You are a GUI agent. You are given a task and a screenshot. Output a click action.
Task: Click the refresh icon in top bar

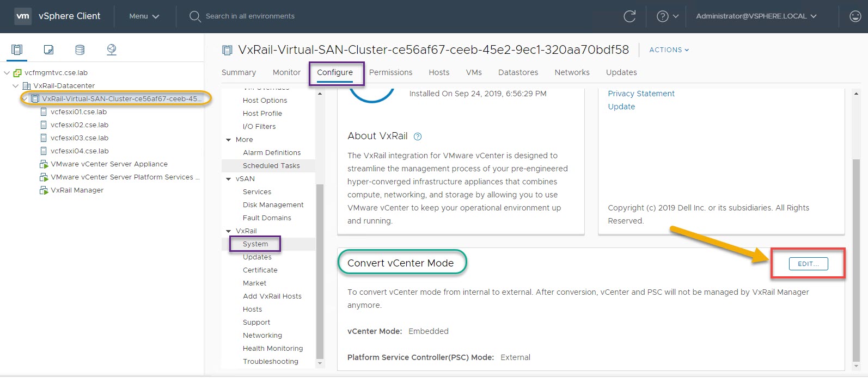[629, 16]
